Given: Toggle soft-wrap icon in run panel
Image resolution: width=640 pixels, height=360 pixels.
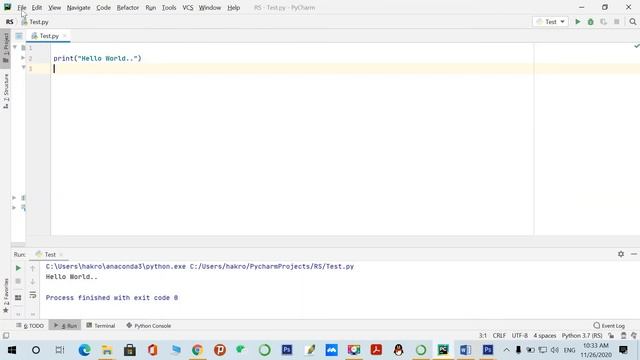Looking at the screenshot, I should 33,295.
